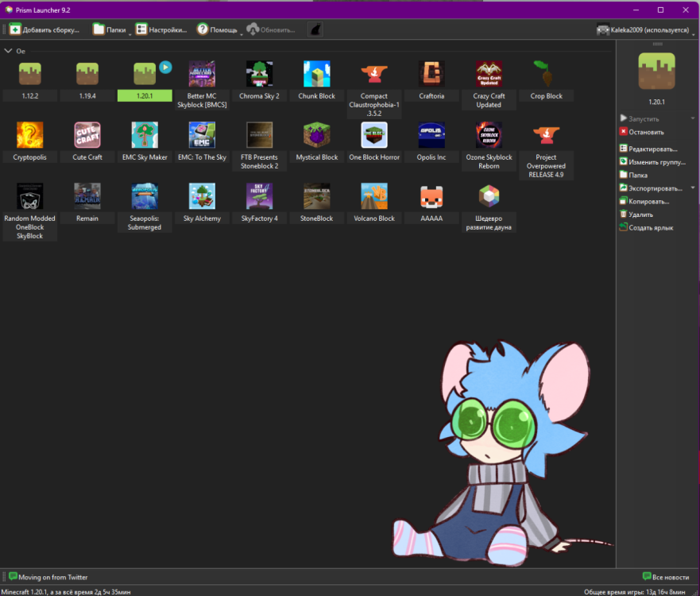
Task: Open the Папки folders menu
Action: click(110, 29)
